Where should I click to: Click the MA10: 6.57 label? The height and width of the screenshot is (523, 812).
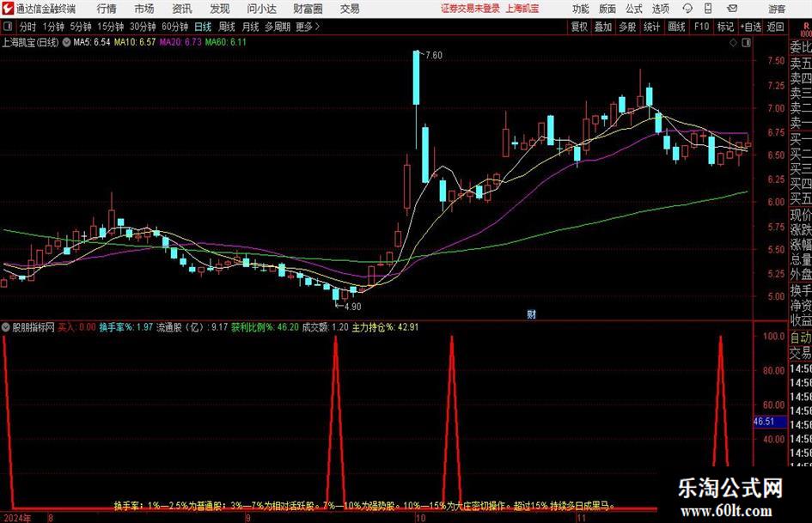click(x=135, y=42)
